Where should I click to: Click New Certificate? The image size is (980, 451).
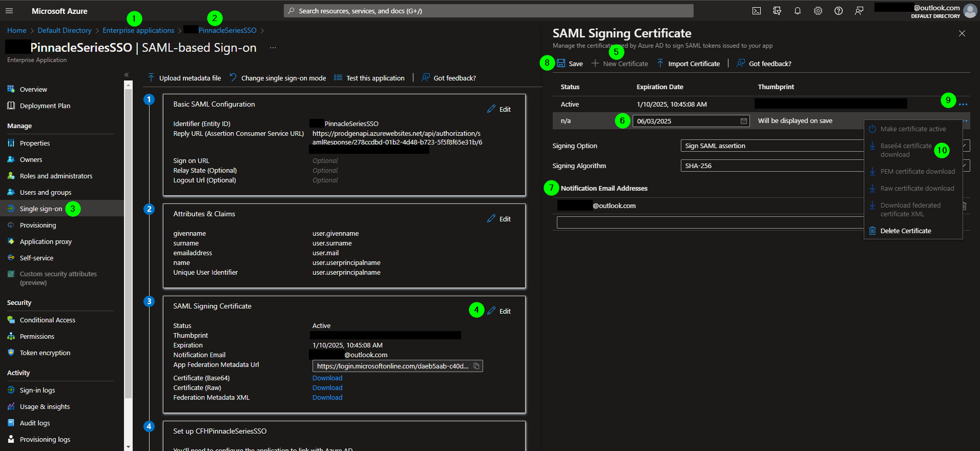pos(620,64)
